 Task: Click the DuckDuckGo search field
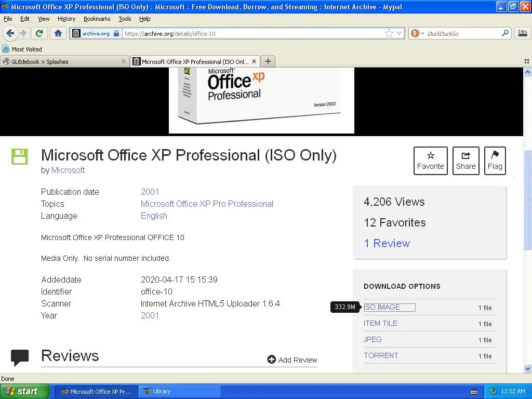coord(463,33)
